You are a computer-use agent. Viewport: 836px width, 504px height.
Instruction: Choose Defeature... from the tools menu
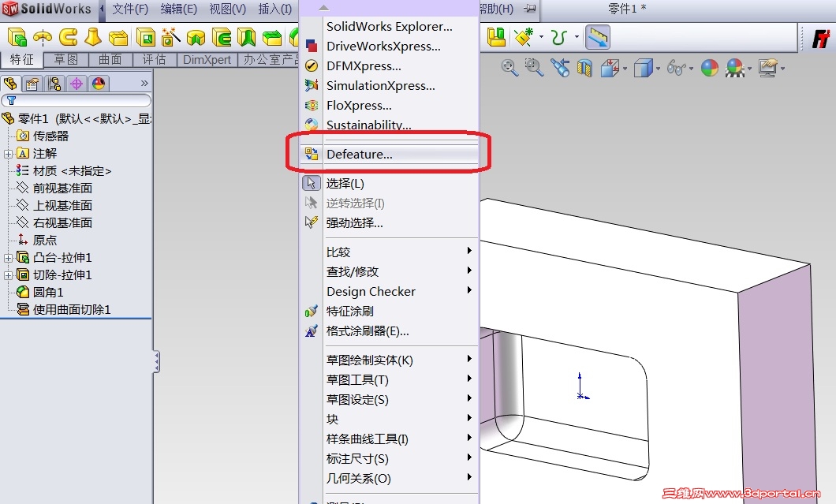(x=389, y=154)
